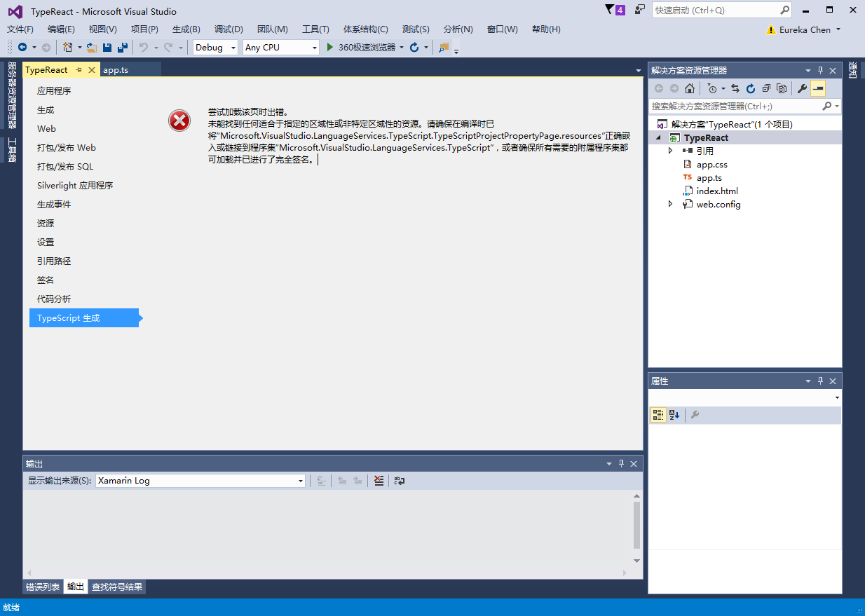Open the 文件(F) menu

(x=20, y=29)
